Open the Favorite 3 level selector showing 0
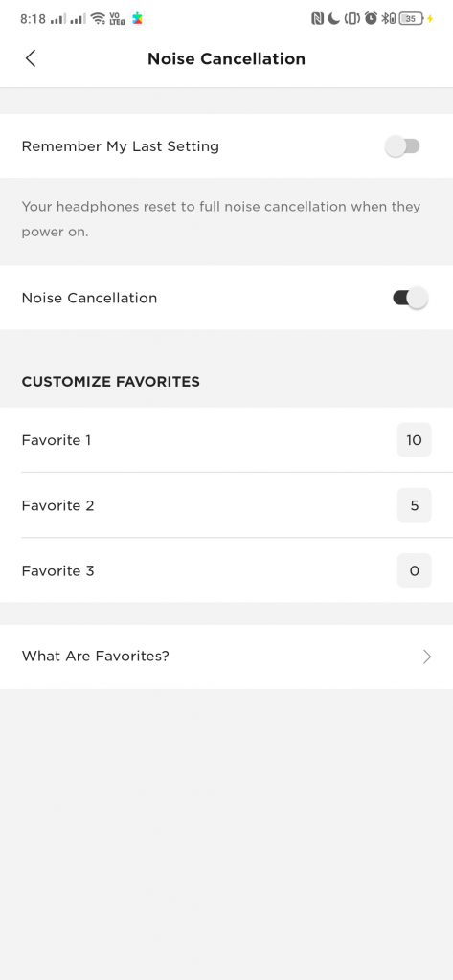This screenshot has width=453, height=980. (x=414, y=570)
